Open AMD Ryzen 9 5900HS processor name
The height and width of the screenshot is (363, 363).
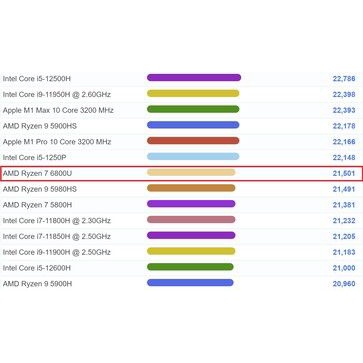pos(40,126)
